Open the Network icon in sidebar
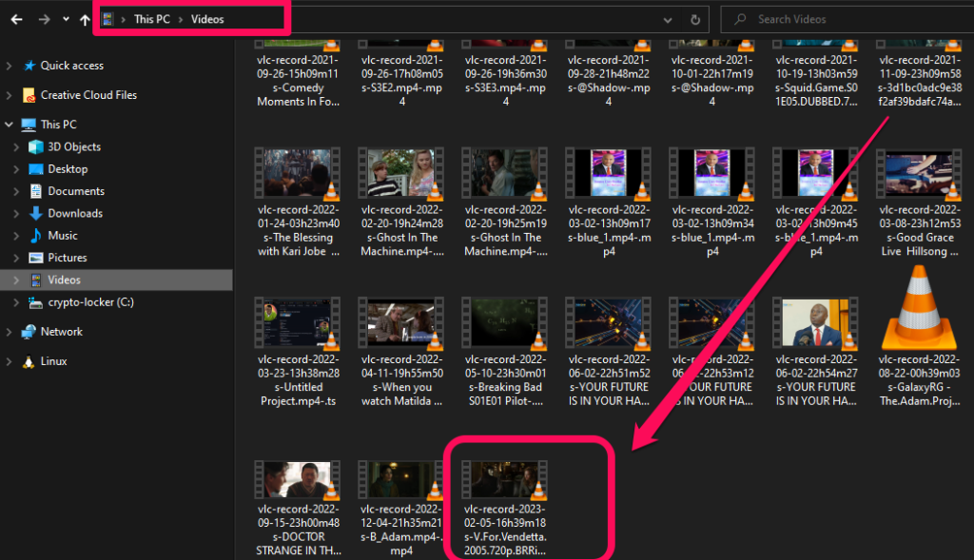Screen dimensions: 974x560 [29, 332]
